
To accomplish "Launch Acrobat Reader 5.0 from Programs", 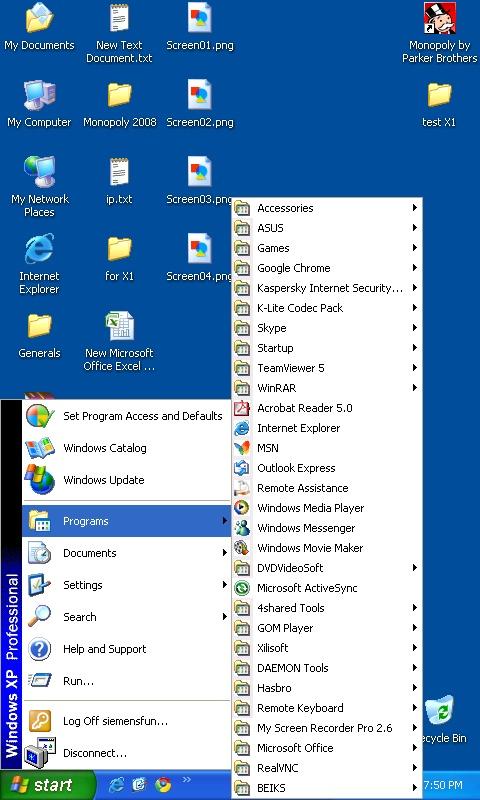I will (x=327, y=408).
